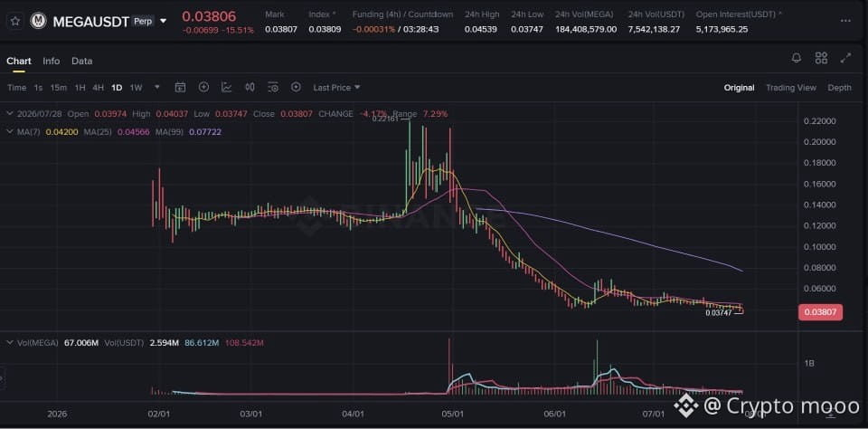This screenshot has height=429, width=868.
Task: Select the 1H interval
Action: point(80,88)
